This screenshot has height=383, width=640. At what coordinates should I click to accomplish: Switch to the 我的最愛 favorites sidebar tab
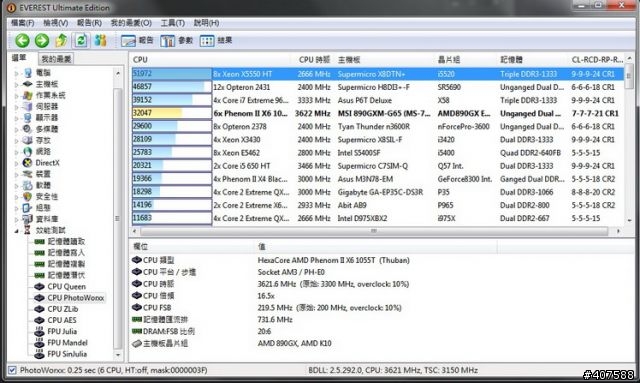point(56,59)
